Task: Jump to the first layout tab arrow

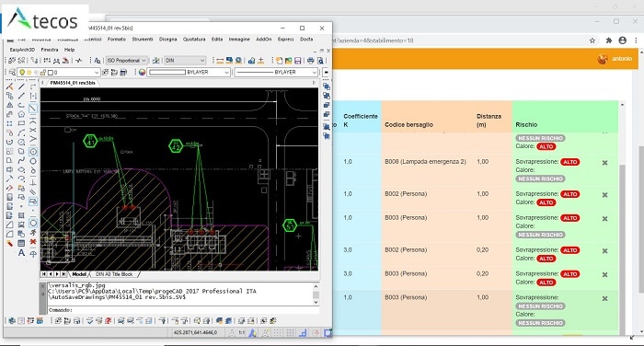Action: coord(44,274)
